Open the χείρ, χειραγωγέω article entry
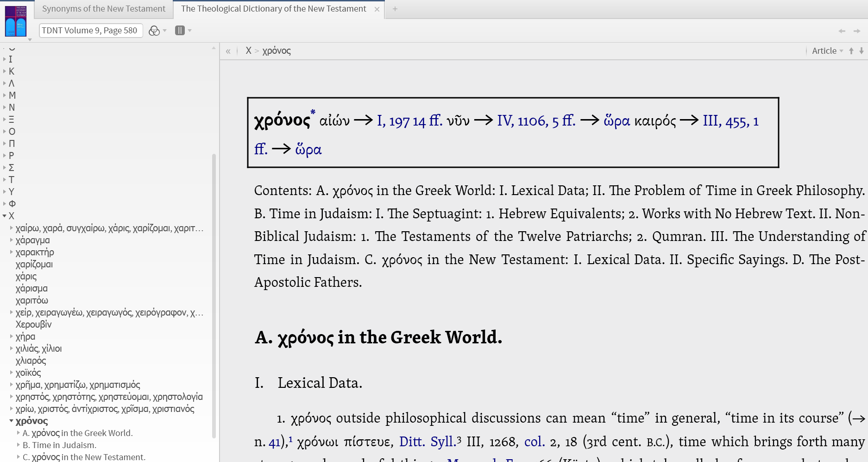Viewport: 868px width, 462px height. click(x=109, y=312)
